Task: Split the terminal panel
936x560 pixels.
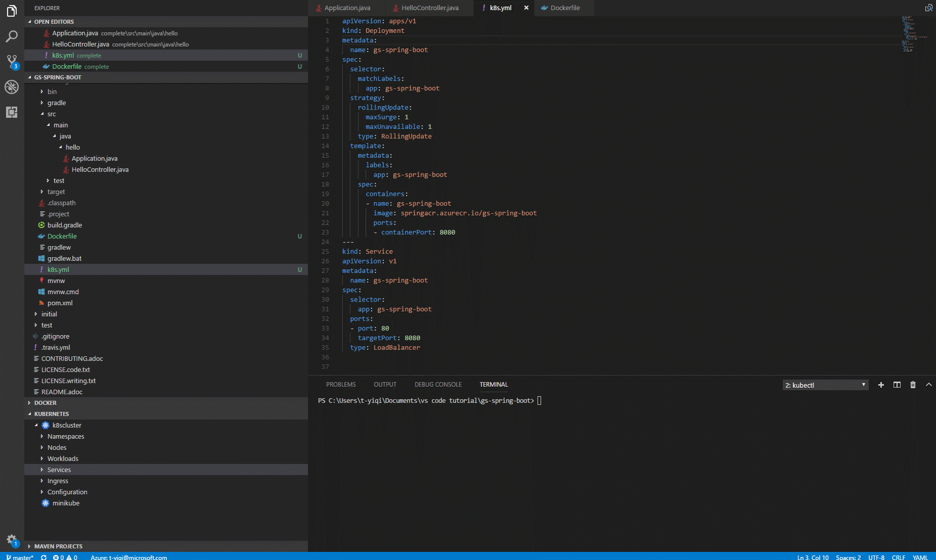Action: tap(897, 385)
